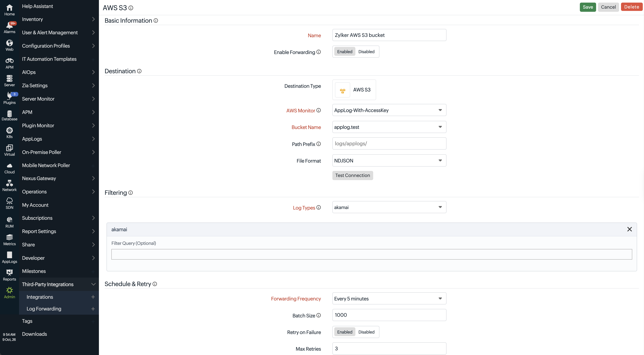Image resolution: width=644 pixels, height=355 pixels.
Task: Click info icon next to AWS S3 title
Action: (131, 8)
